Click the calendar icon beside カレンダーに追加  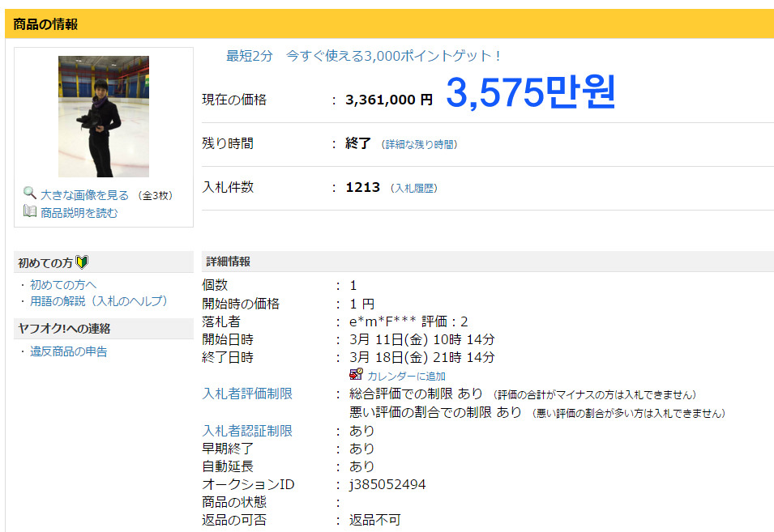click(x=356, y=374)
